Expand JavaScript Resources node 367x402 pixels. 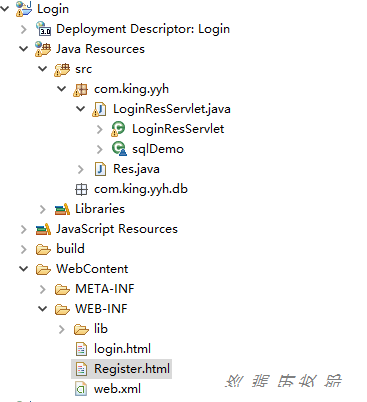(24, 229)
